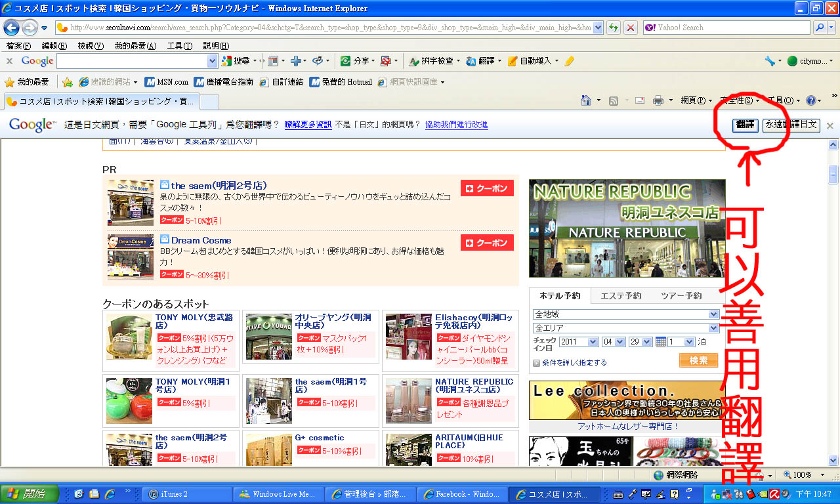The image size is (840, 504).
Task: Open the check-in day 29 dropdown
Action: pos(641,342)
